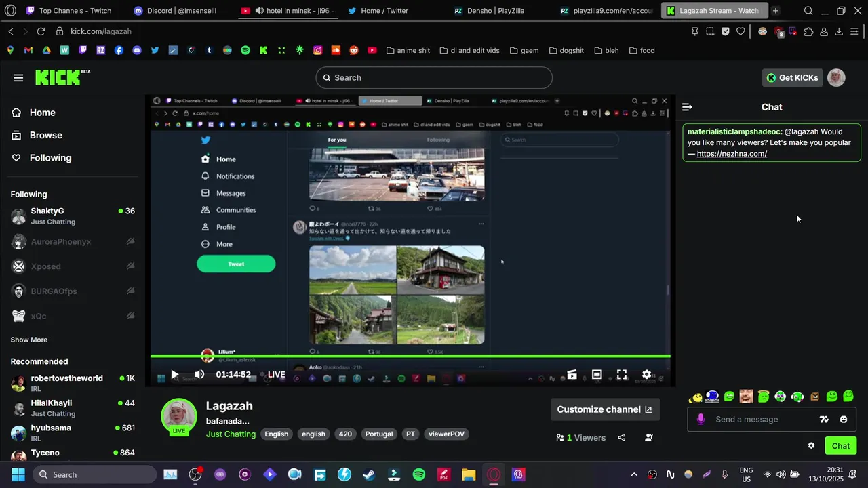Click Customize channel button
The height and width of the screenshot is (488, 868).
click(605, 409)
